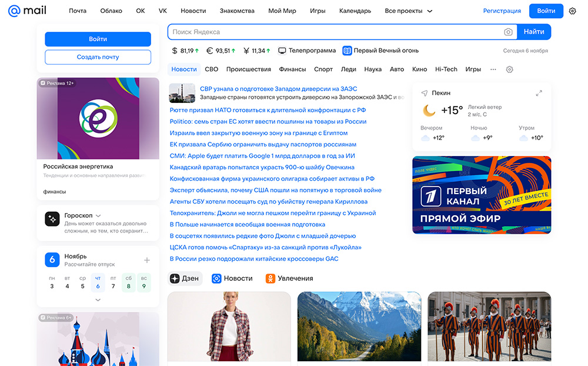Click the Пекин location arrow icon
The image size is (588, 366).
point(425,93)
